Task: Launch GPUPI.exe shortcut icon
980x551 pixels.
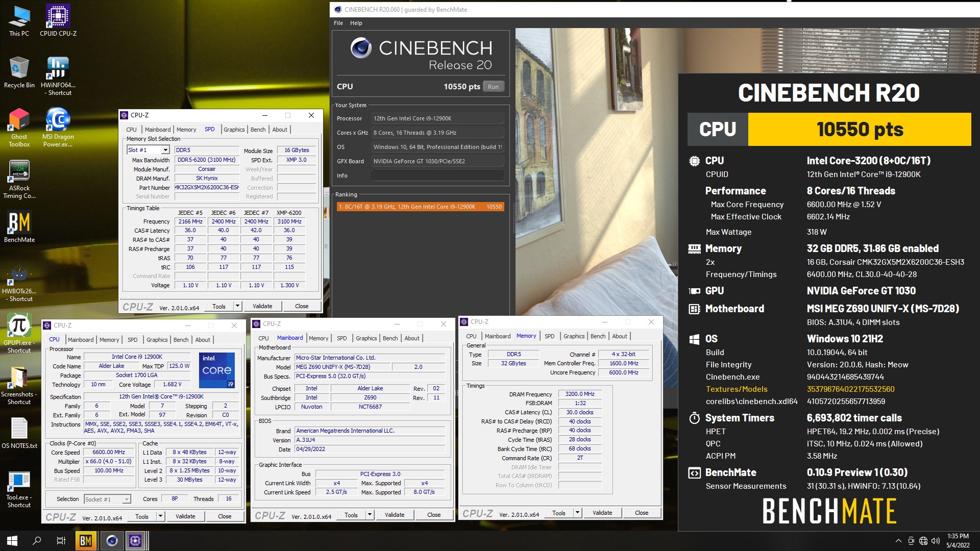Action: (x=19, y=334)
